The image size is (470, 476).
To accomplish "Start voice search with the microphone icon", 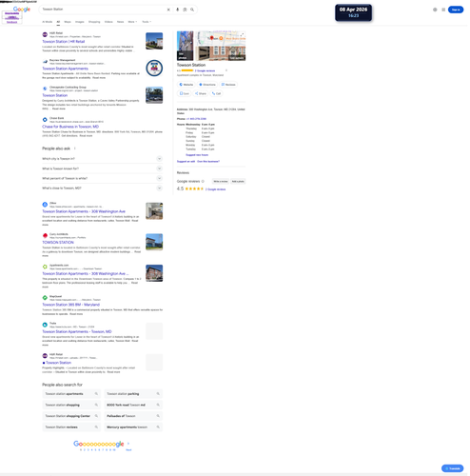I will pos(178,10).
